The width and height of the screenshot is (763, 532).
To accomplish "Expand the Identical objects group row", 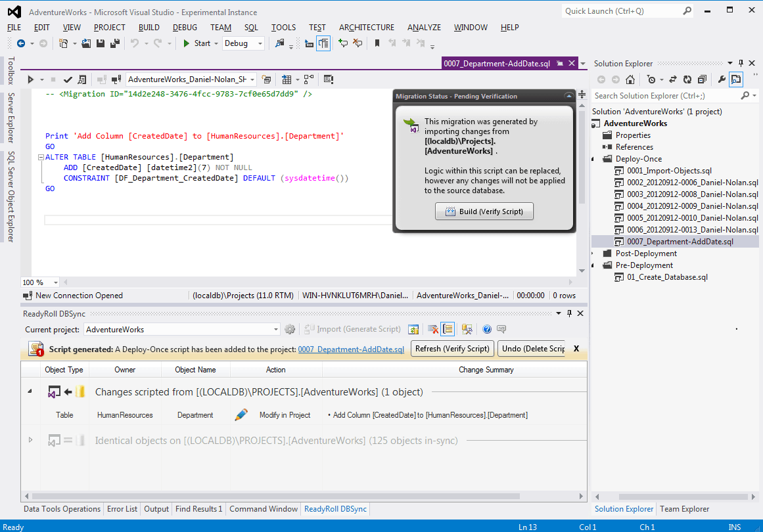I will coord(30,440).
